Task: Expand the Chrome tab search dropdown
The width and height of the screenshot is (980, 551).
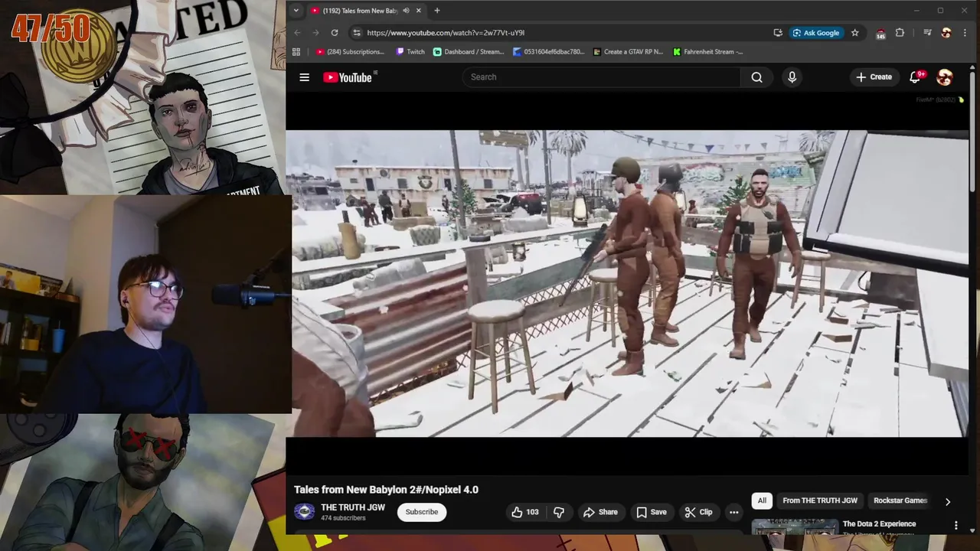Action: click(296, 11)
